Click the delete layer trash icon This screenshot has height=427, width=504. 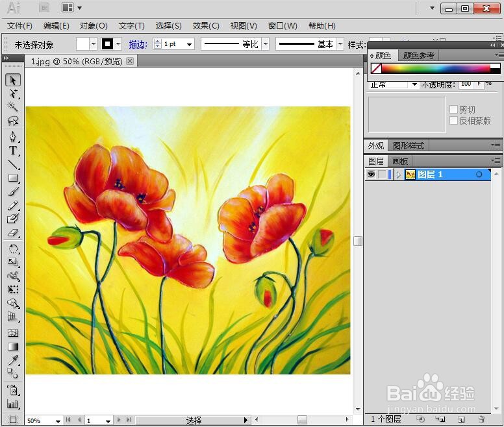tap(481, 419)
